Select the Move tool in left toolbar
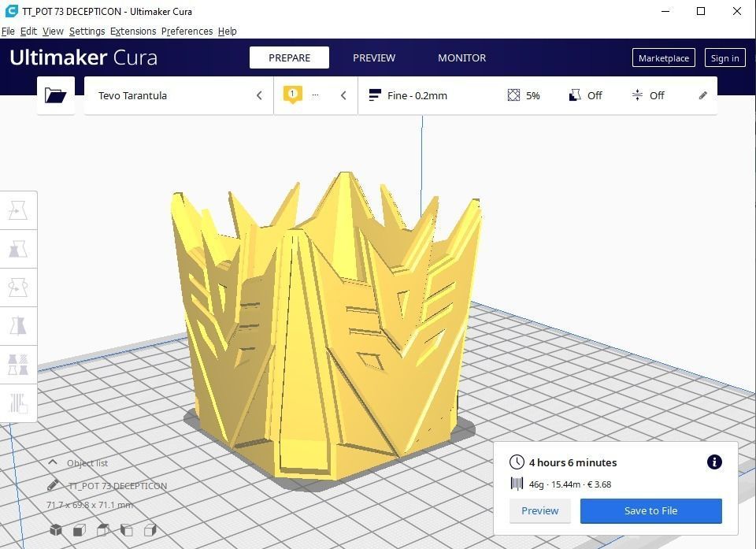The image size is (756, 549). [x=18, y=210]
